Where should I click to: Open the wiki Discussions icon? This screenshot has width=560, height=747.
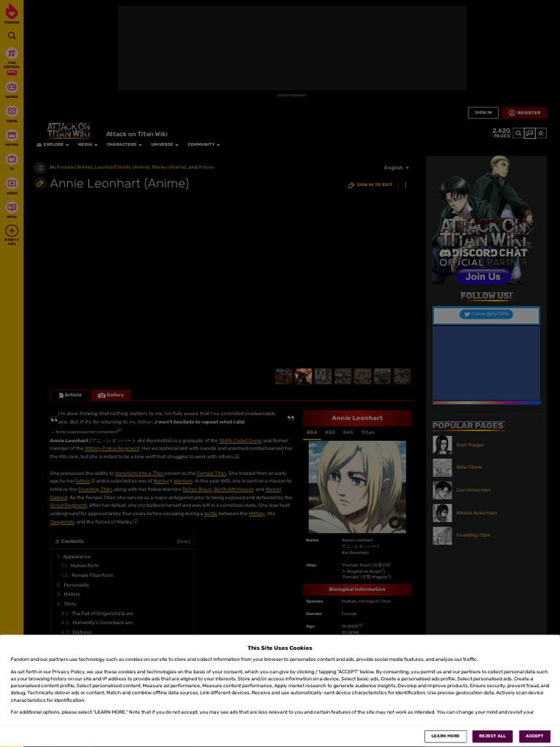click(529, 133)
